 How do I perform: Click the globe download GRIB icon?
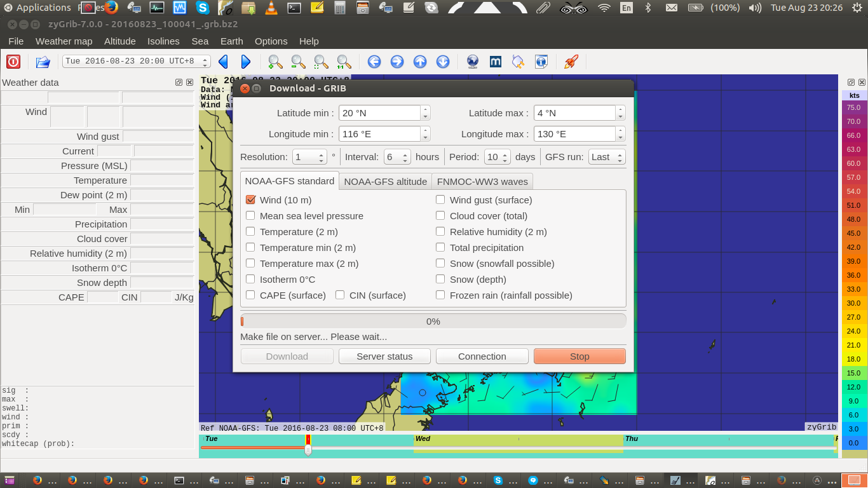[473, 62]
